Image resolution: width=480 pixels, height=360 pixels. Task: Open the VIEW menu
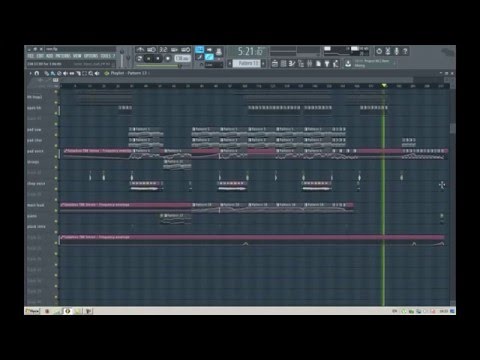pos(77,56)
